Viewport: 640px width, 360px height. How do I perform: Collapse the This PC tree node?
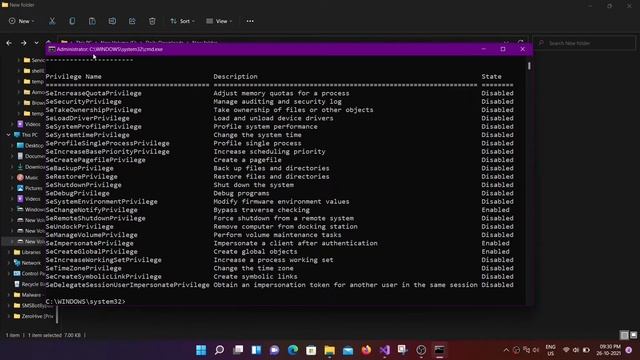click(x=8, y=135)
